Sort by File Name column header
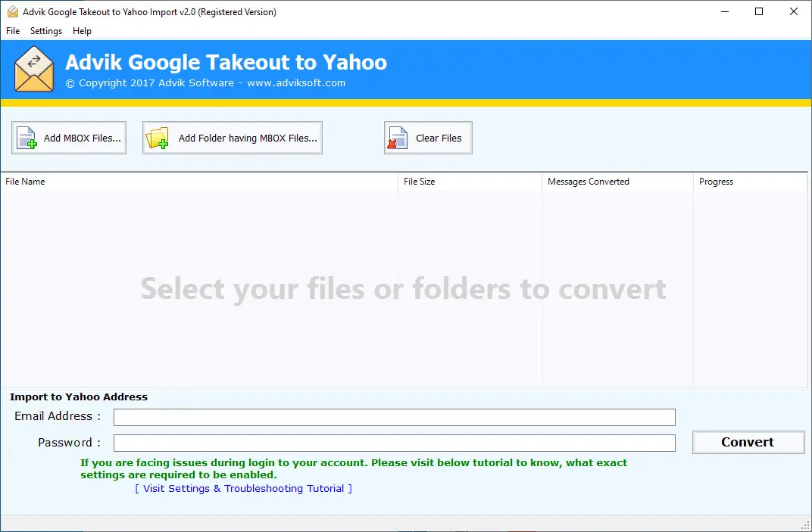The width and height of the screenshot is (812, 532). [x=199, y=182]
